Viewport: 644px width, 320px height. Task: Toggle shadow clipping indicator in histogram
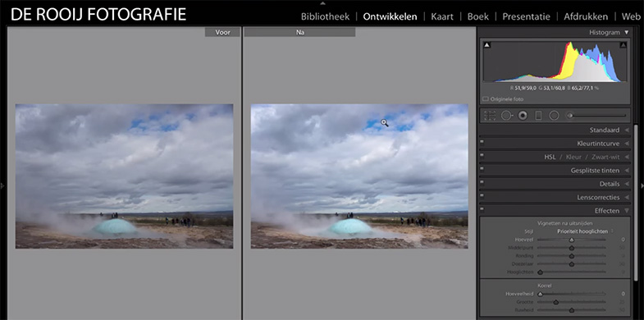coord(487,45)
